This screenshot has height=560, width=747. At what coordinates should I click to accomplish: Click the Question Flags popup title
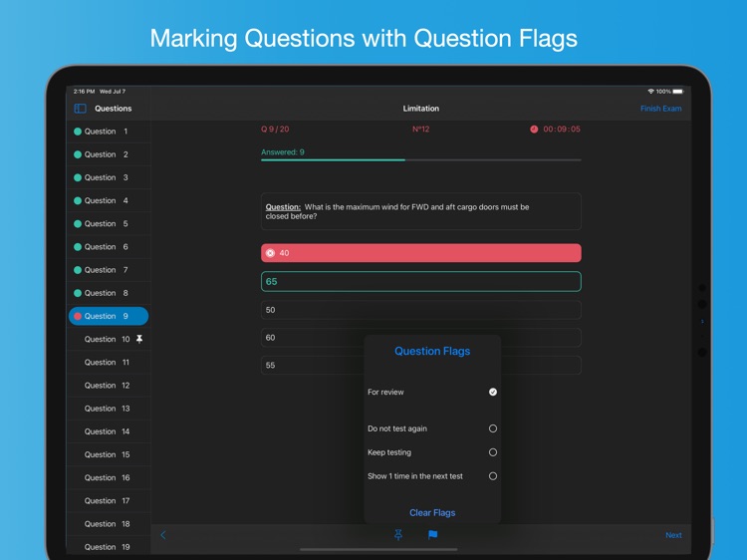click(432, 352)
